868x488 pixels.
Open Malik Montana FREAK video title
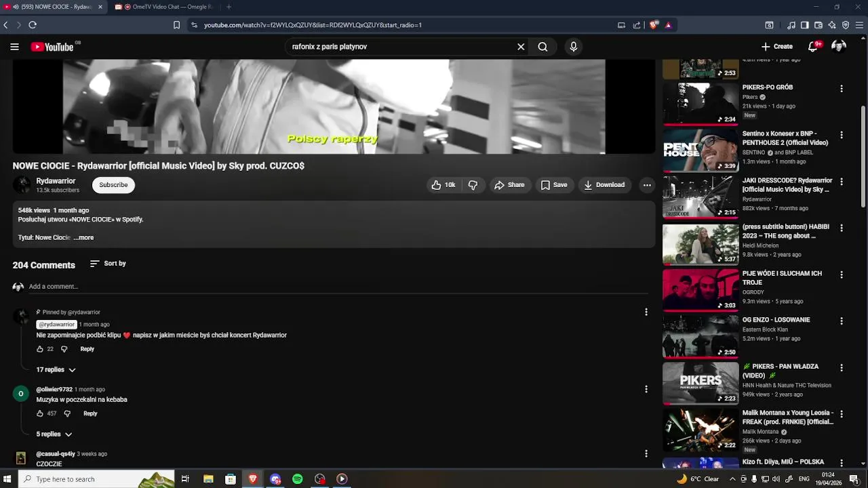[x=788, y=417]
